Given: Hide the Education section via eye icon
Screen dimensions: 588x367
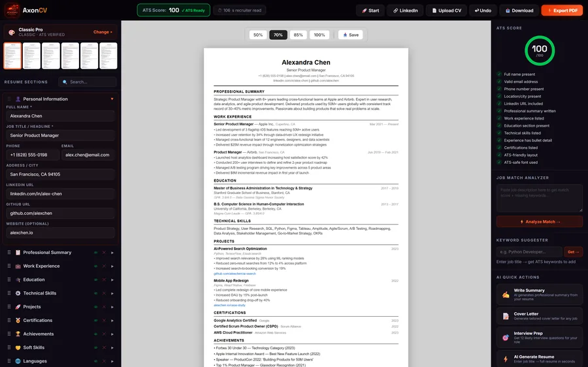Looking at the screenshot, I should (95, 279).
